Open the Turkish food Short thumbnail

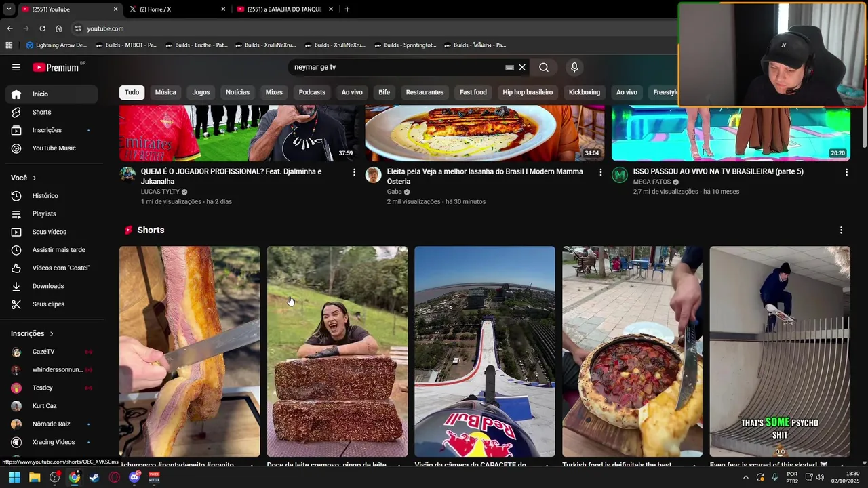[632, 351]
